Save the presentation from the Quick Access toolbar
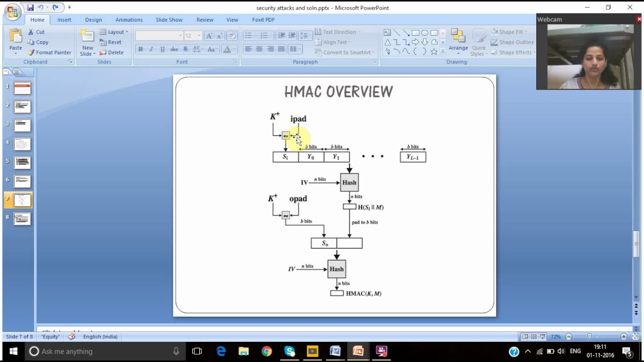644x362 pixels. click(x=30, y=8)
